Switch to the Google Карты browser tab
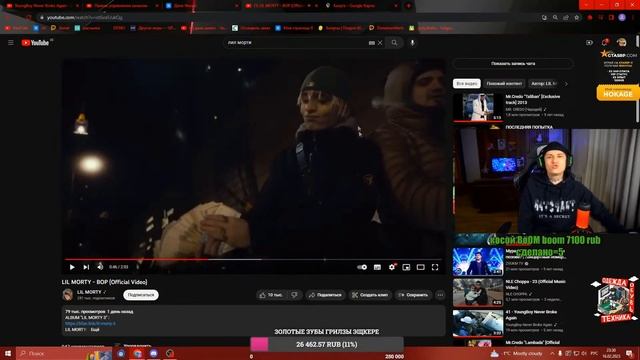640x360 pixels. point(362,6)
